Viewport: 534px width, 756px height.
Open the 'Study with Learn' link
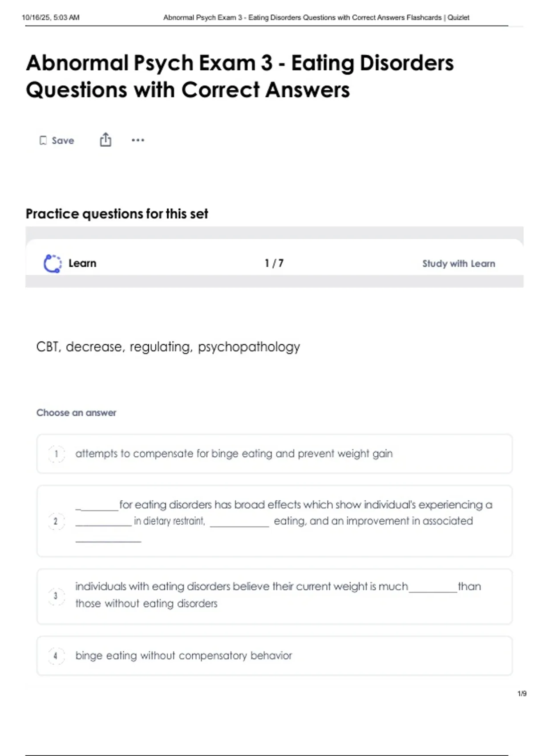point(458,264)
